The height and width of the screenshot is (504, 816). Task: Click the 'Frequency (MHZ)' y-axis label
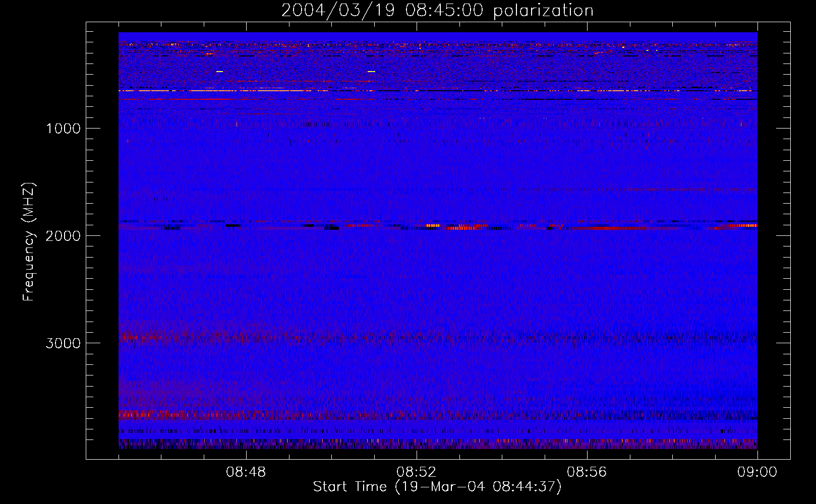(x=29, y=242)
